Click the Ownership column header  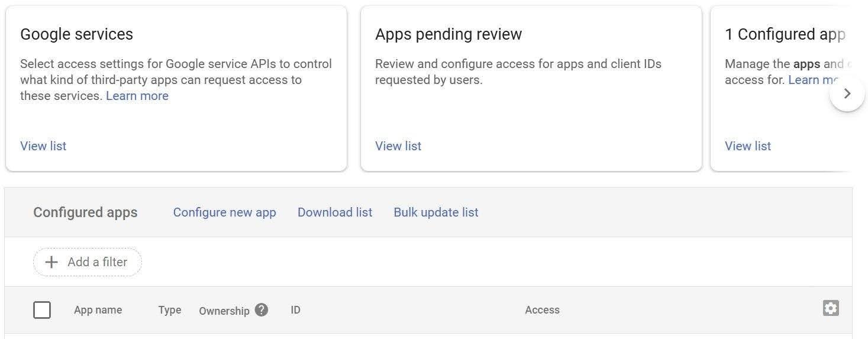tap(224, 311)
